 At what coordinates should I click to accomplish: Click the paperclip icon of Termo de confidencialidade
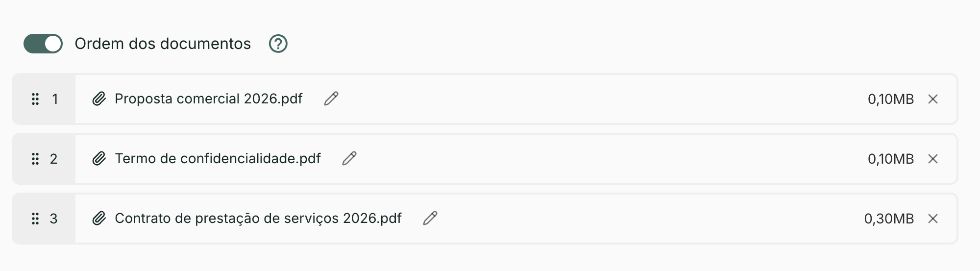[x=99, y=159]
